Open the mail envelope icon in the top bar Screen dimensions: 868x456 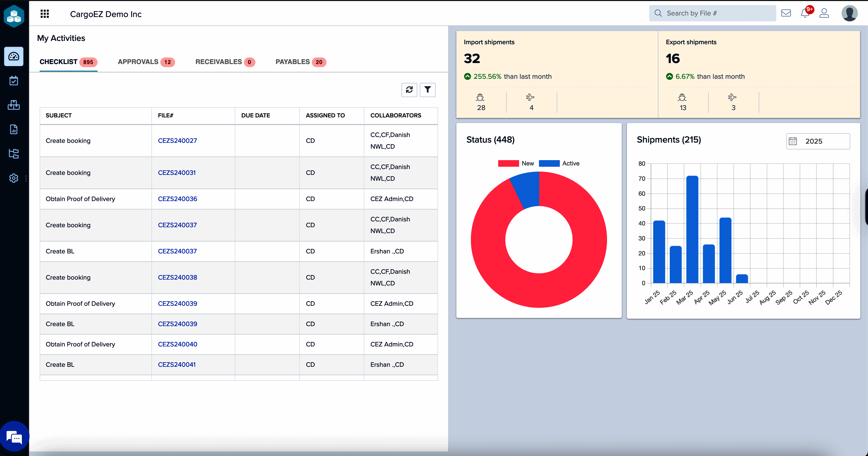pos(786,13)
